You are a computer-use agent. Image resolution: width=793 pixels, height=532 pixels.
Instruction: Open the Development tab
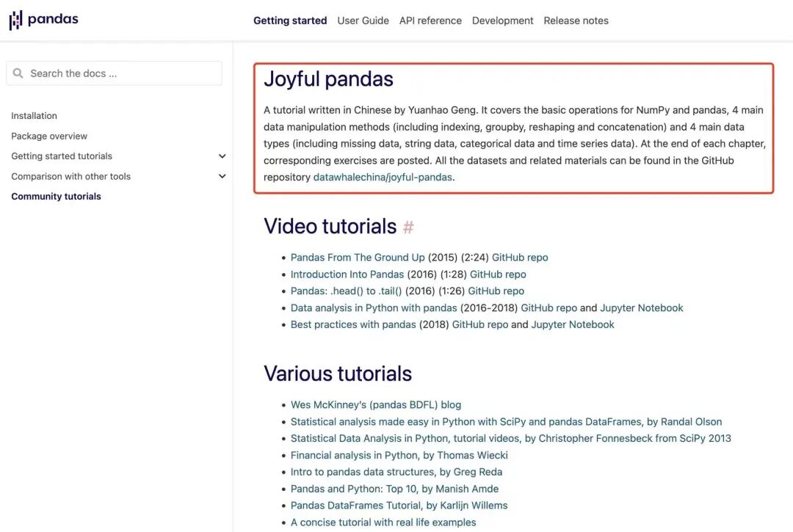click(x=503, y=21)
